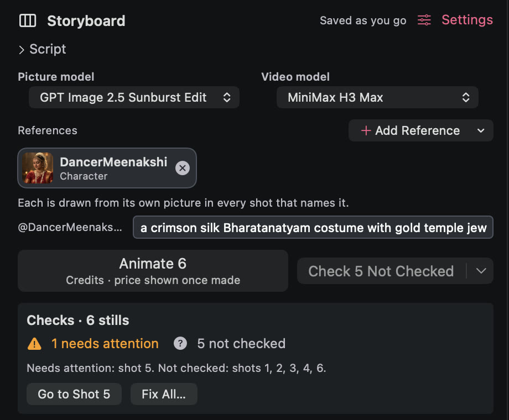Click the DancerMeenakshi character thumbnail
This screenshot has width=509, height=420.
(38, 168)
